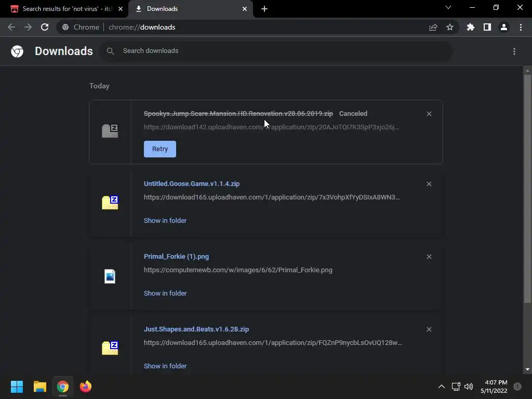Click the uploadhaven URL under Just.Shapes.and.Beats
Viewport: 532px width, 399px height.
273,343
